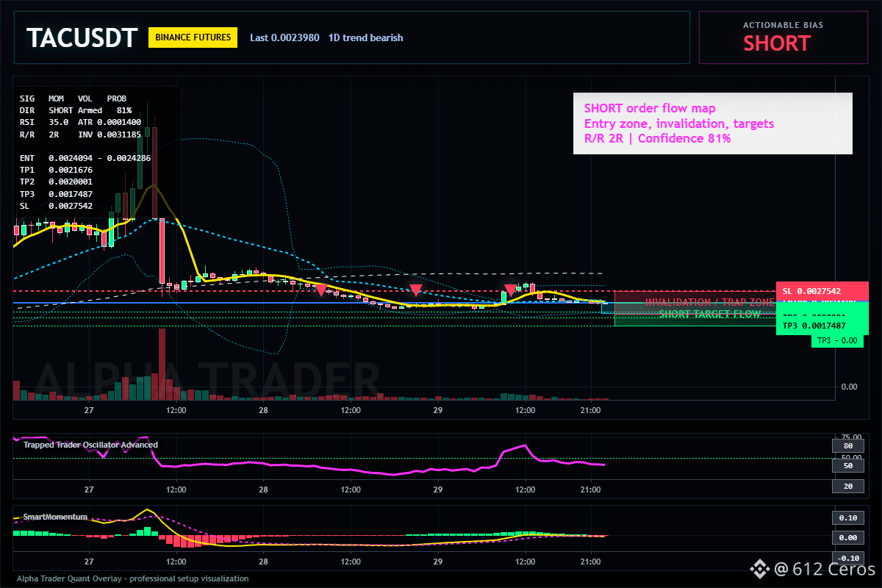The width and height of the screenshot is (882, 588).
Task: Click the SmartMomentum indicator label
Action: (55, 517)
